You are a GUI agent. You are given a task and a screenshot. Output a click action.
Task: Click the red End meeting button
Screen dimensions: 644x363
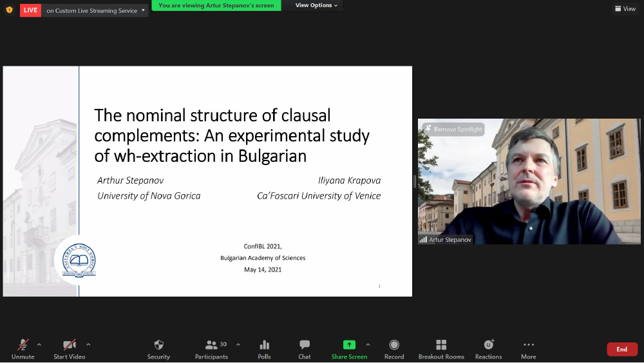click(x=621, y=349)
